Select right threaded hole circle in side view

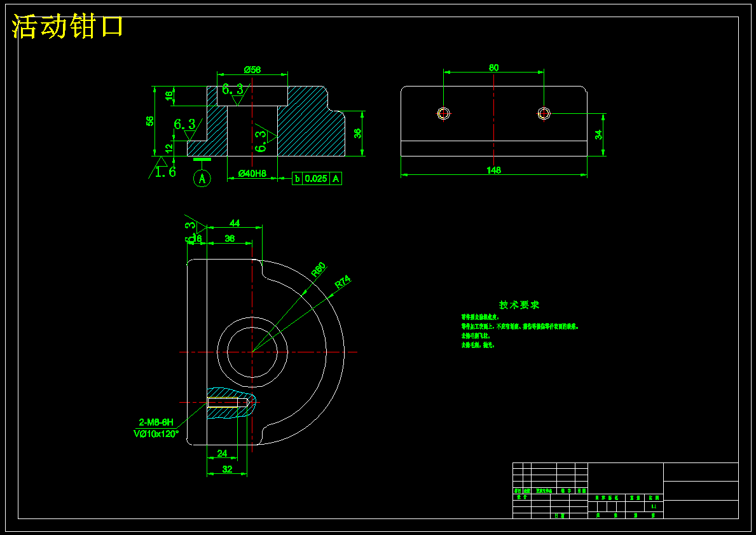click(x=544, y=113)
